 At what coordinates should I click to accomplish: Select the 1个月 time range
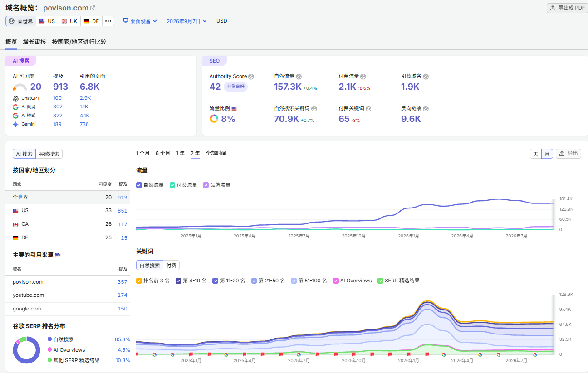143,153
